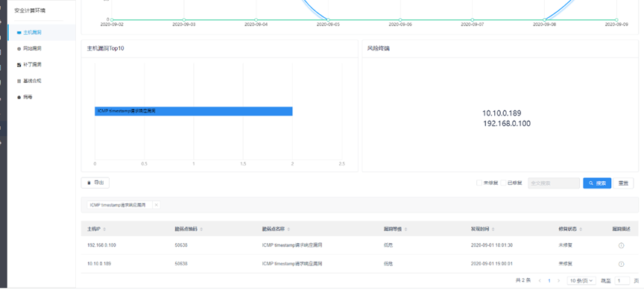Click 10.10.0.189 in the 风险终端 panel
Viewport: 644px width, 290px height.
click(502, 113)
